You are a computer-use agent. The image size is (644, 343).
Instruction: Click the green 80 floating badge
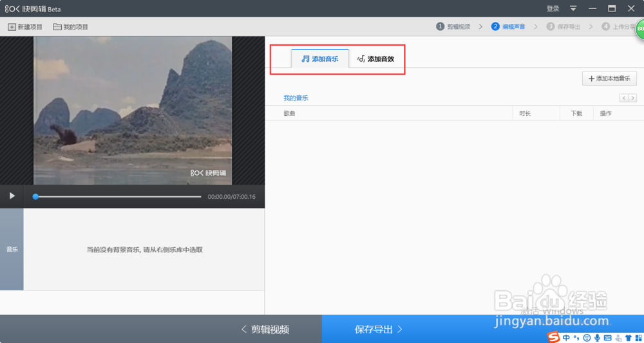coord(639,29)
